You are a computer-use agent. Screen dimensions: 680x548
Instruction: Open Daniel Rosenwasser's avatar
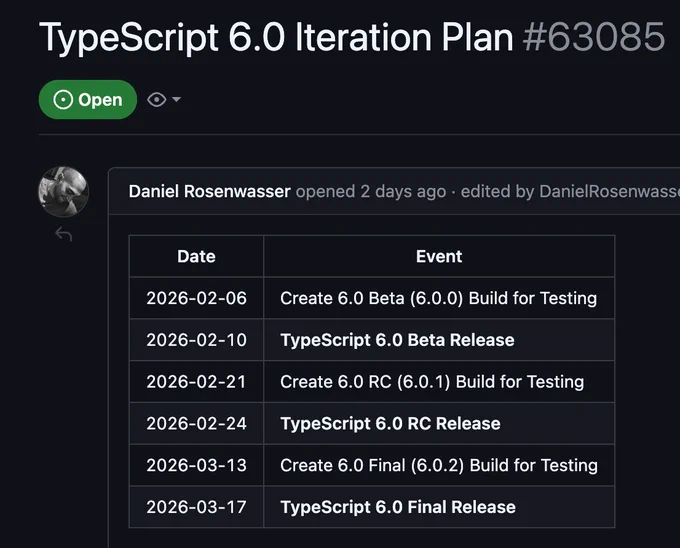point(63,192)
